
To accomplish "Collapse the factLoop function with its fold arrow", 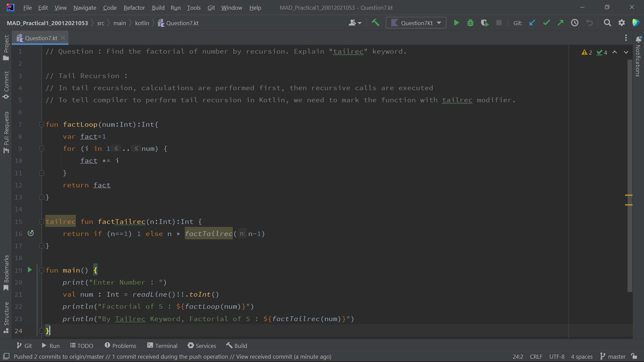I will coord(42,124).
